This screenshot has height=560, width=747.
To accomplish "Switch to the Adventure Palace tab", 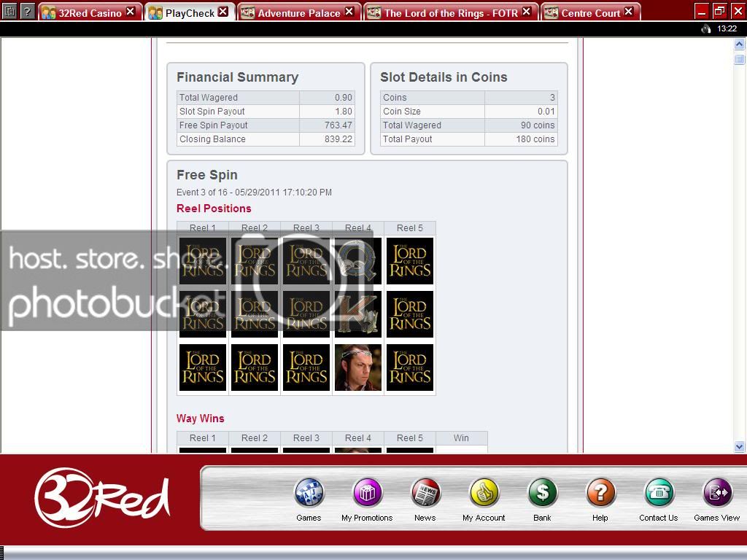I will pos(298,12).
